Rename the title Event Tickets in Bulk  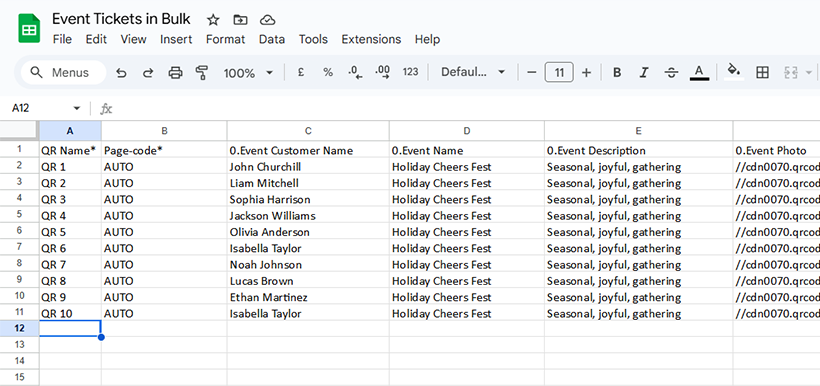(x=121, y=19)
